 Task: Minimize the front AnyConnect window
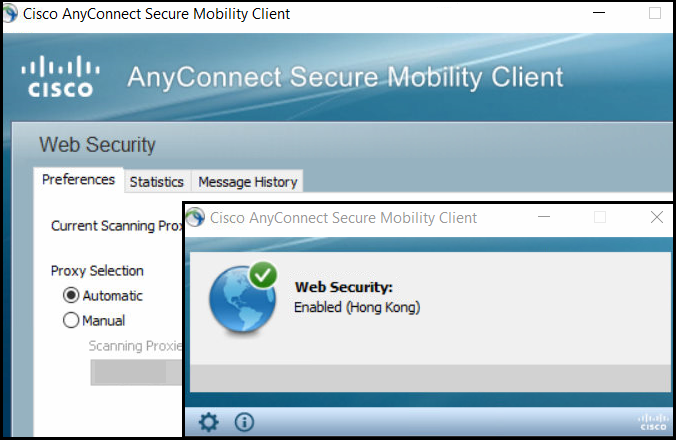544,217
